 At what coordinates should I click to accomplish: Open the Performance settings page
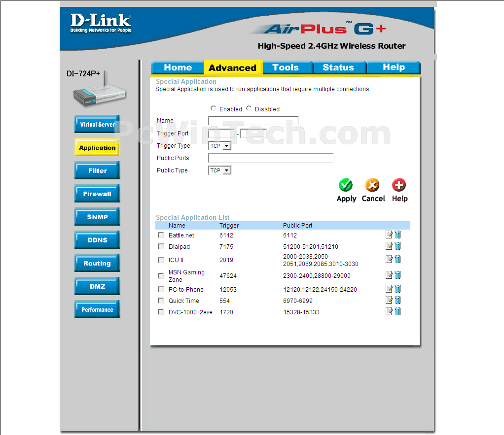tap(97, 309)
